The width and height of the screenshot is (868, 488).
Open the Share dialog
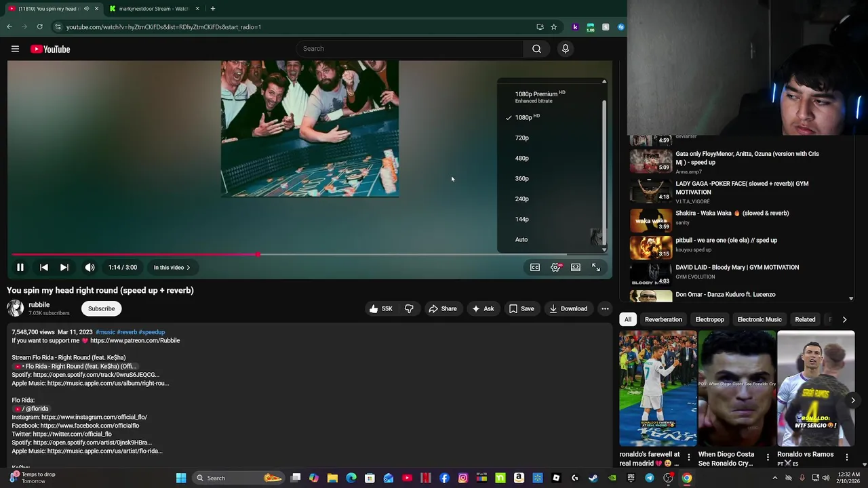(x=442, y=308)
